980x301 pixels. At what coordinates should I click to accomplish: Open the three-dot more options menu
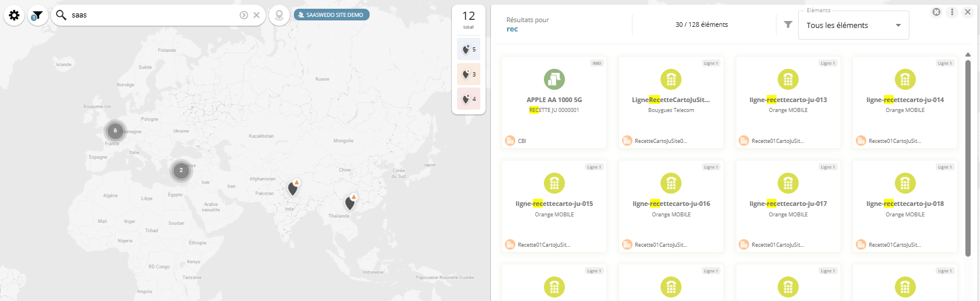(952, 12)
